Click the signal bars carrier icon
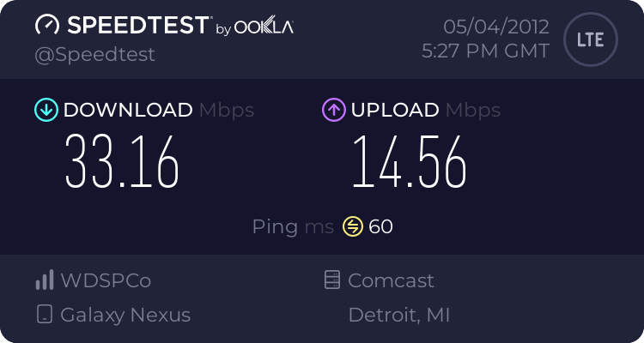Viewport: 644px width, 343px height. tap(45, 280)
